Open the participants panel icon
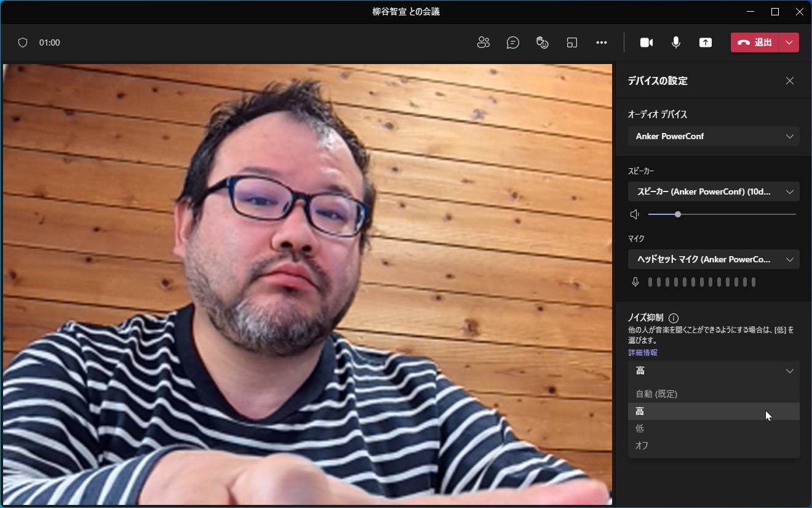The width and height of the screenshot is (812, 508). coord(484,42)
